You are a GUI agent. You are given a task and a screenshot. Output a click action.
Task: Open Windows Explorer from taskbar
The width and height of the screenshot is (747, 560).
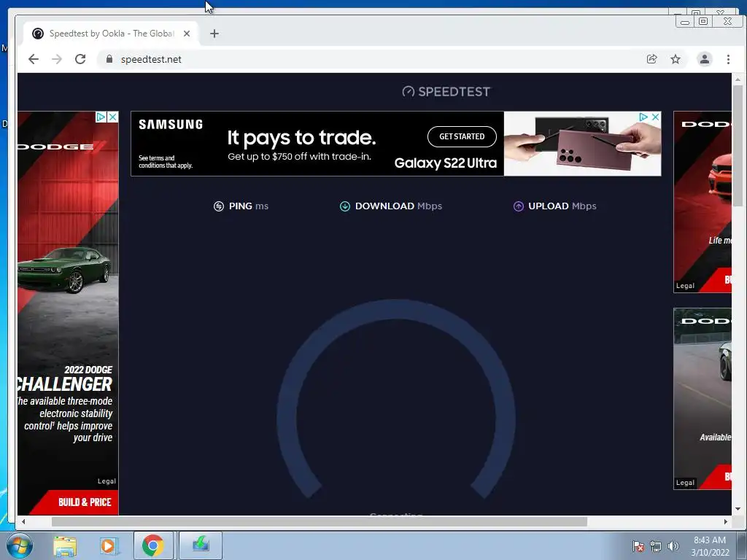coord(65,545)
